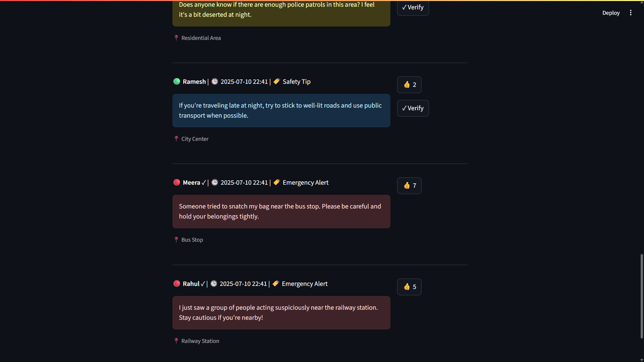The image size is (644, 362).
Task: Click the tag icon beside Safety Tip
Action: pos(277,81)
